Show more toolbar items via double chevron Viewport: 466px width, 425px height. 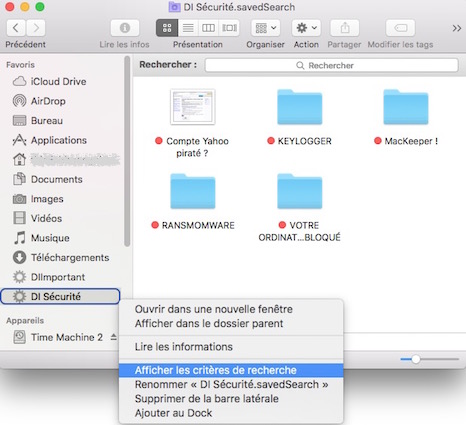coord(457,28)
